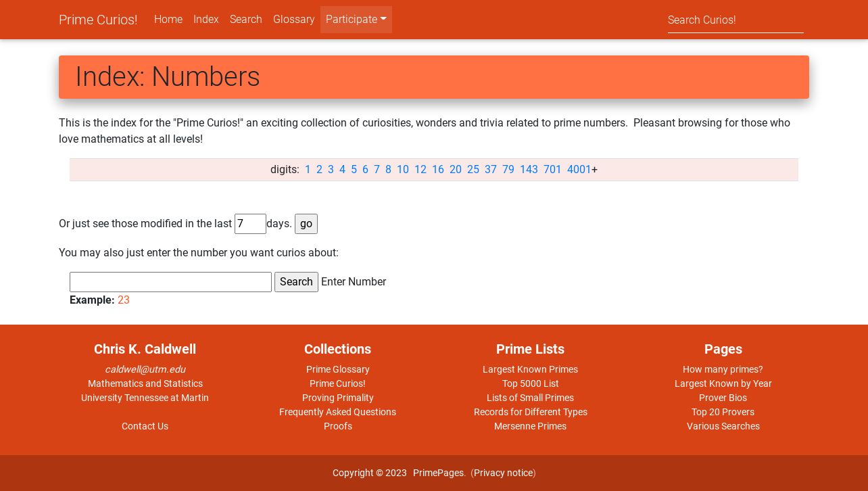Open How many primes? link
Screen dimensions: 868x491
[x=723, y=369]
